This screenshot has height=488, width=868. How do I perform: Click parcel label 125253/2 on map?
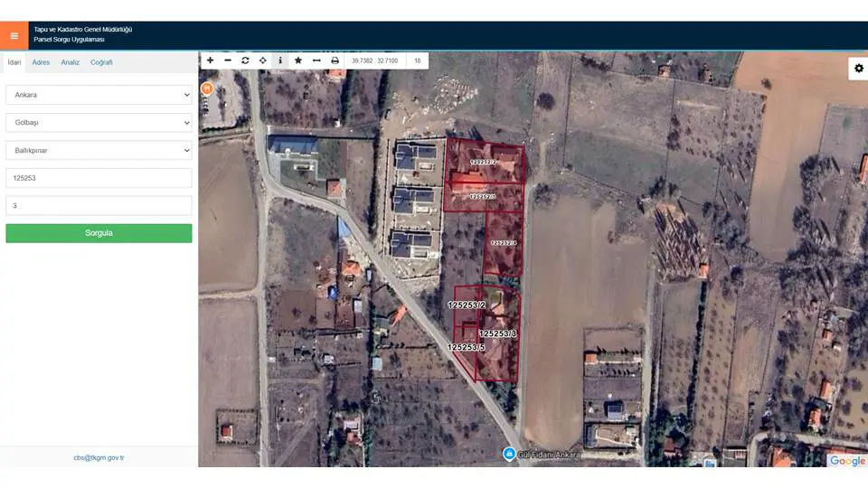click(467, 305)
